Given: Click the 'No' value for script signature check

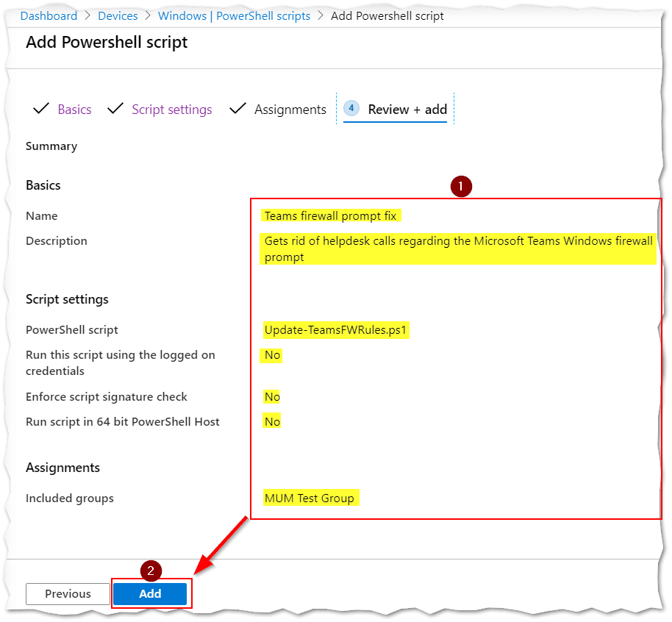Looking at the screenshot, I should (271, 396).
